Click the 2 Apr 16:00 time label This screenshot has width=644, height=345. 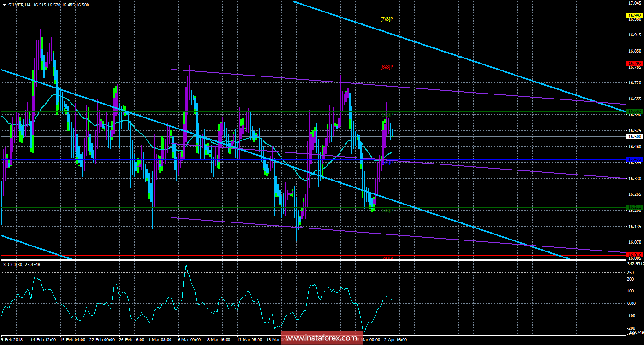coord(395,339)
